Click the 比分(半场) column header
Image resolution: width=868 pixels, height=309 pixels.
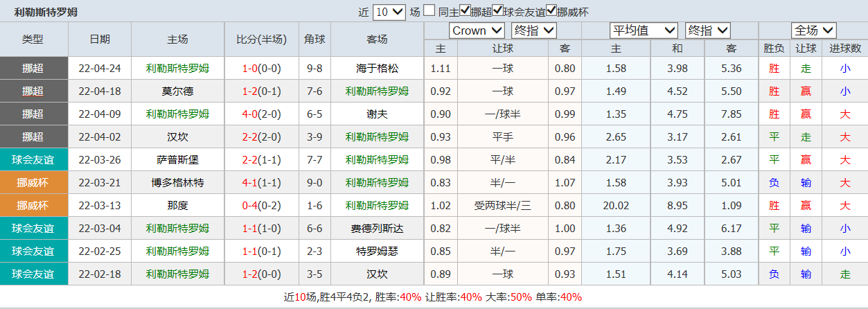pyautogui.click(x=261, y=39)
